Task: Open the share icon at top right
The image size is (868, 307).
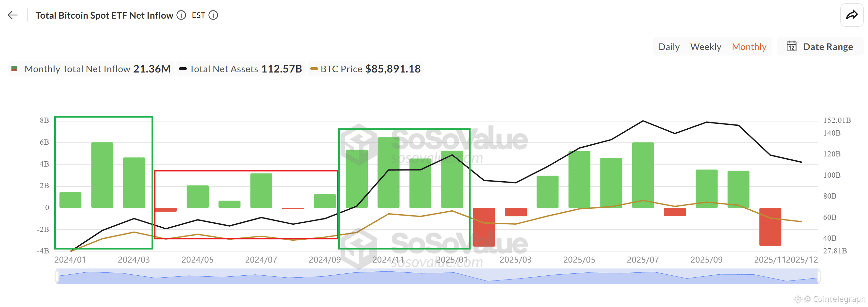Action: pyautogui.click(x=853, y=15)
